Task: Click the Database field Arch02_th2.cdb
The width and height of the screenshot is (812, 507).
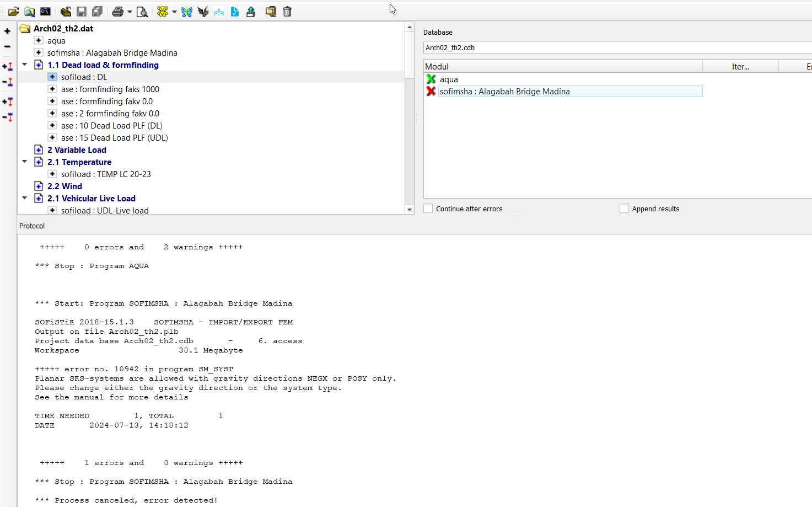Action: pos(617,47)
